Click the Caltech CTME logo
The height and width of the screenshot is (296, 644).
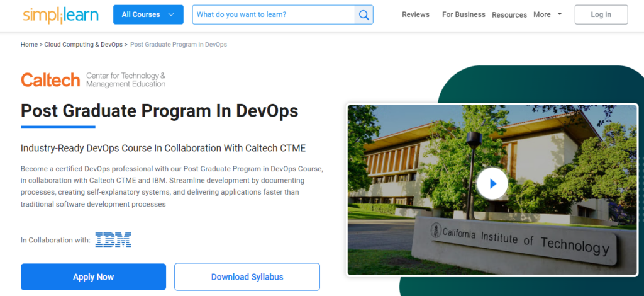pos(93,80)
